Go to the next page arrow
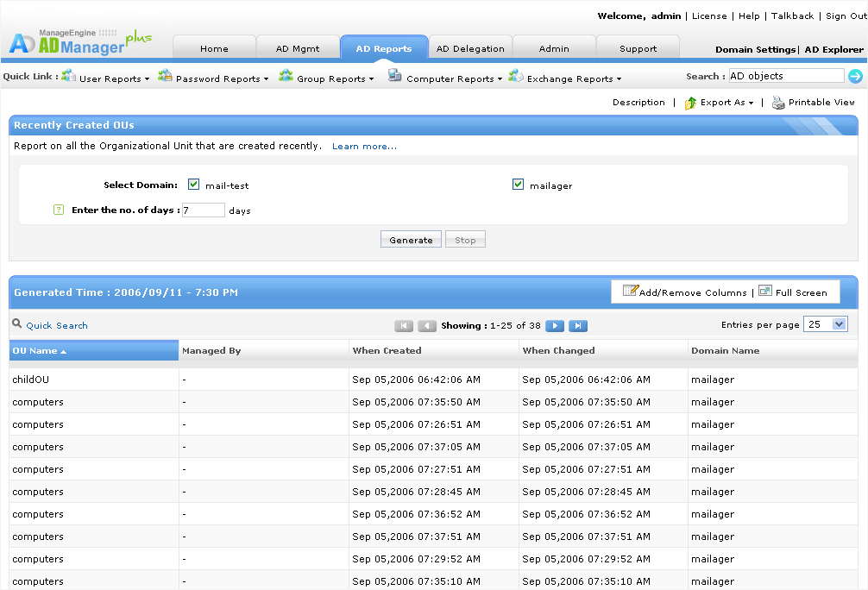The height and width of the screenshot is (590, 868). coord(556,326)
